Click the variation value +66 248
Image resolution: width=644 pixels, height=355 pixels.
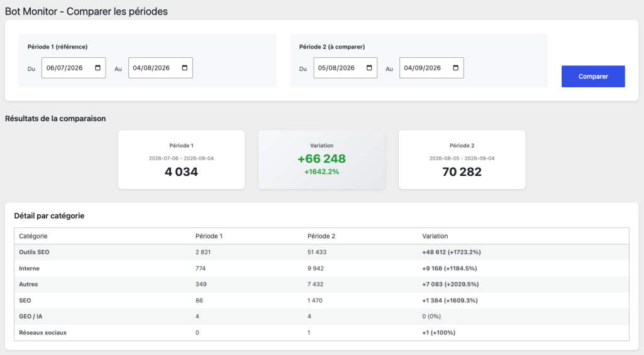[x=321, y=158]
